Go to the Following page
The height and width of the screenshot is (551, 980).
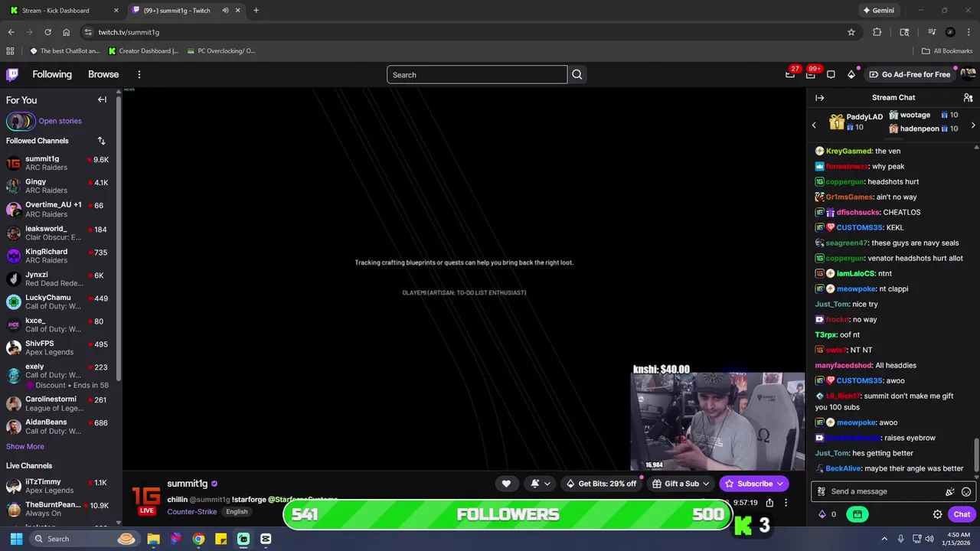(x=52, y=74)
